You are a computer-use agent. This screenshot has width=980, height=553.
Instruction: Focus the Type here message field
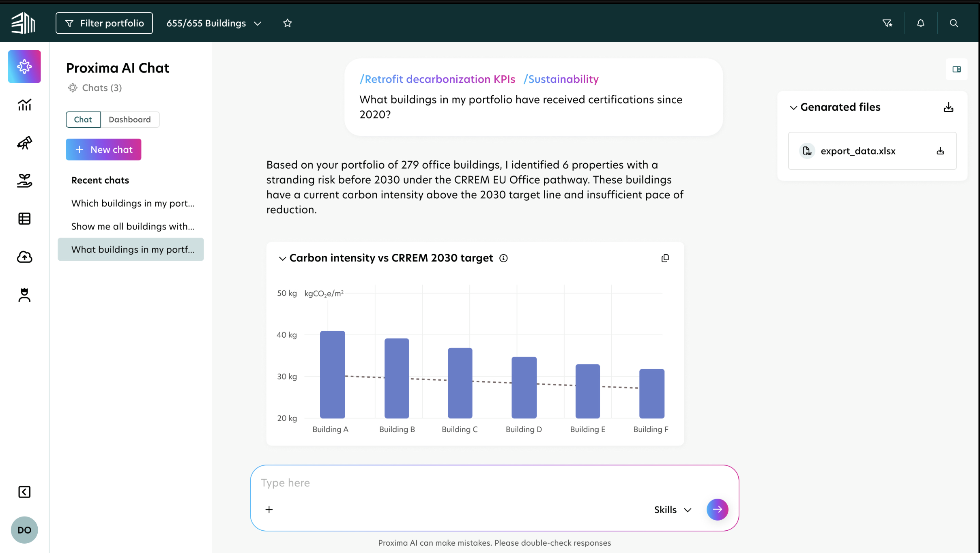tap(494, 483)
